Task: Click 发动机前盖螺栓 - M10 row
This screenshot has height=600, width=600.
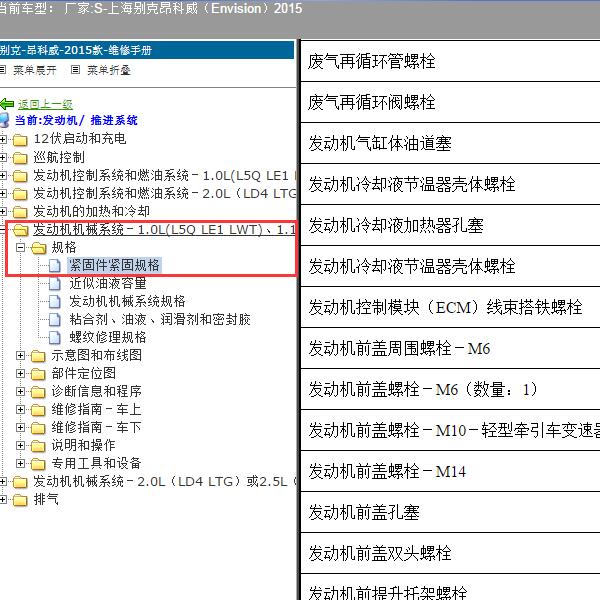Action: tap(450, 430)
